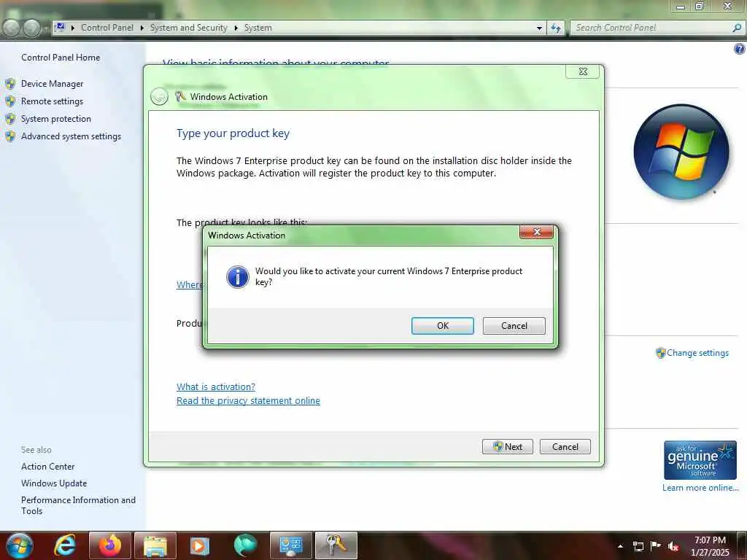Image resolution: width=747 pixels, height=560 pixels.
Task: Click the blue info icon in the prompt
Action: point(237,276)
